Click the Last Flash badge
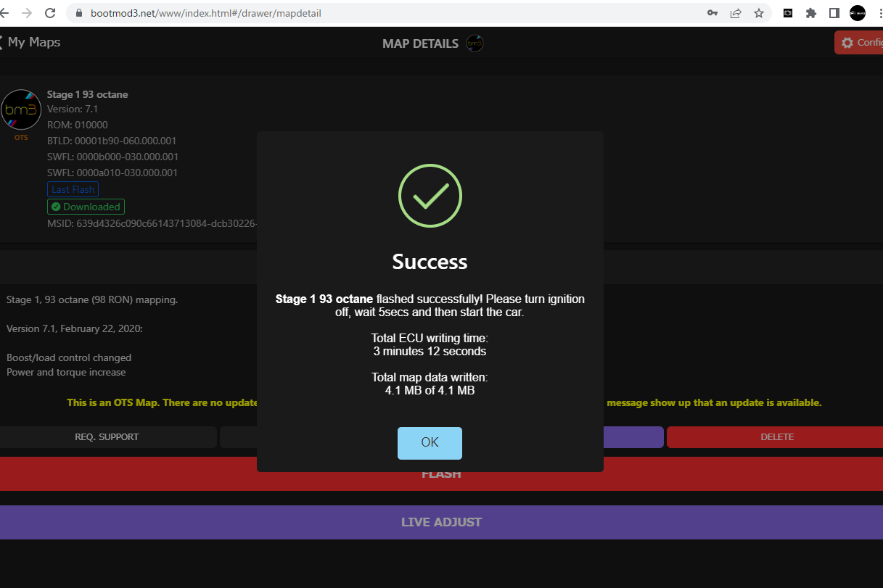Screen dimensions: 883x588 click(73, 189)
